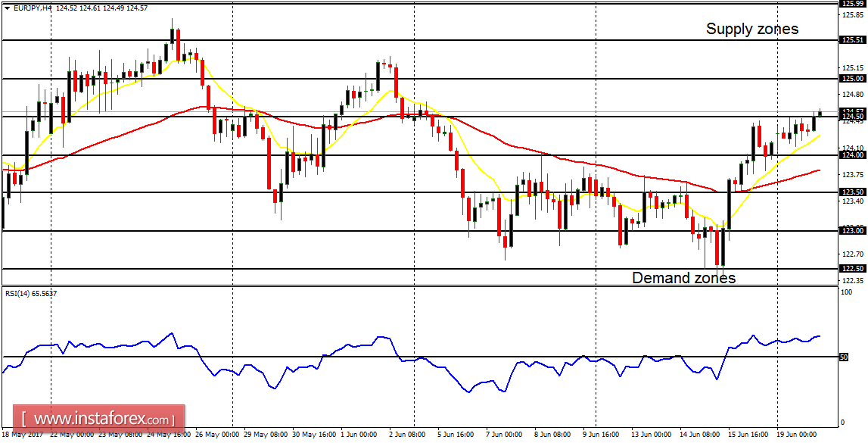The image size is (868, 443).
Task: Click the 125.99 price label on scale
Action: click(853, 3)
